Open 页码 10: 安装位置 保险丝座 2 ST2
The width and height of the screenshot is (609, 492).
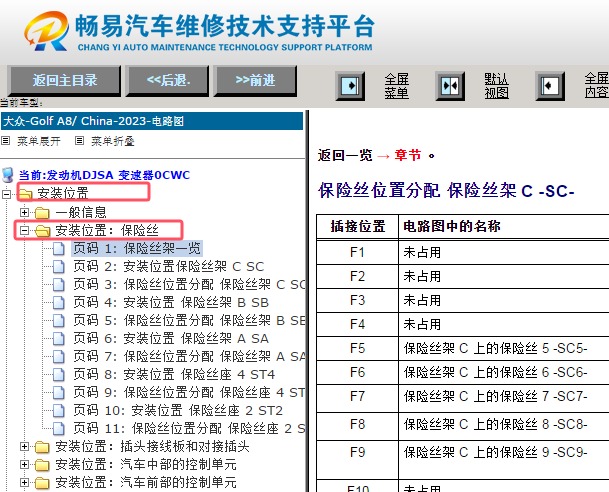(x=178, y=410)
